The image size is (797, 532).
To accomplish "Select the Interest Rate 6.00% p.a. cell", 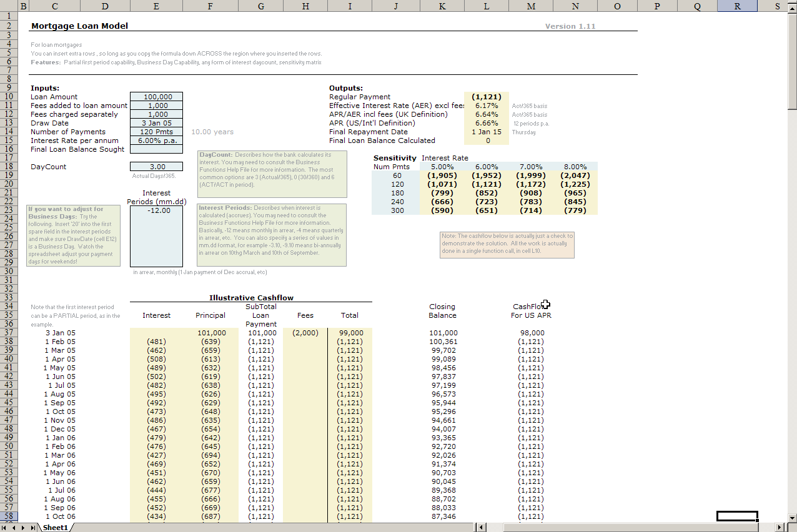I will click(156, 140).
